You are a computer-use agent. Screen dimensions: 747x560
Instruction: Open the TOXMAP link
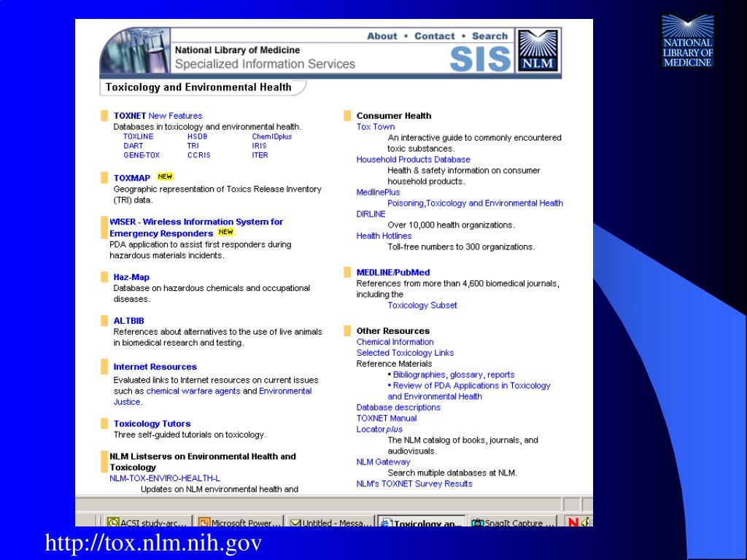click(x=132, y=178)
